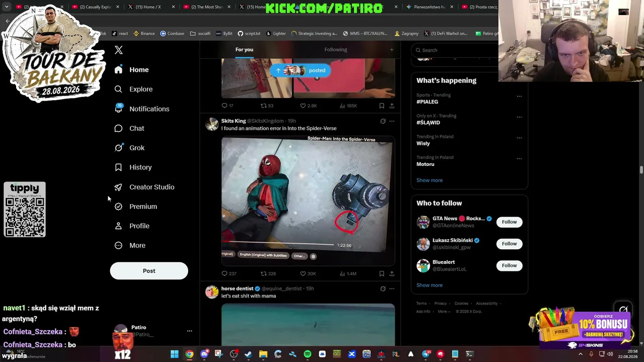Open options for #PIALEG trend

click(519, 97)
